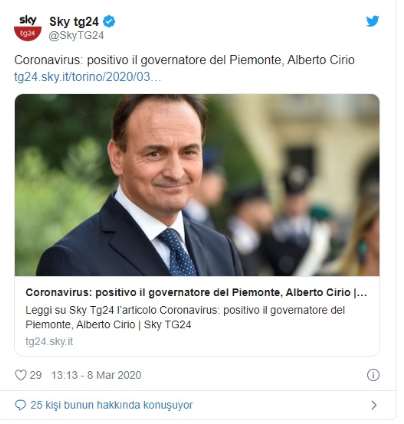Click the Twitter bird logo
This screenshot has height=424, width=404.
pos(372,21)
